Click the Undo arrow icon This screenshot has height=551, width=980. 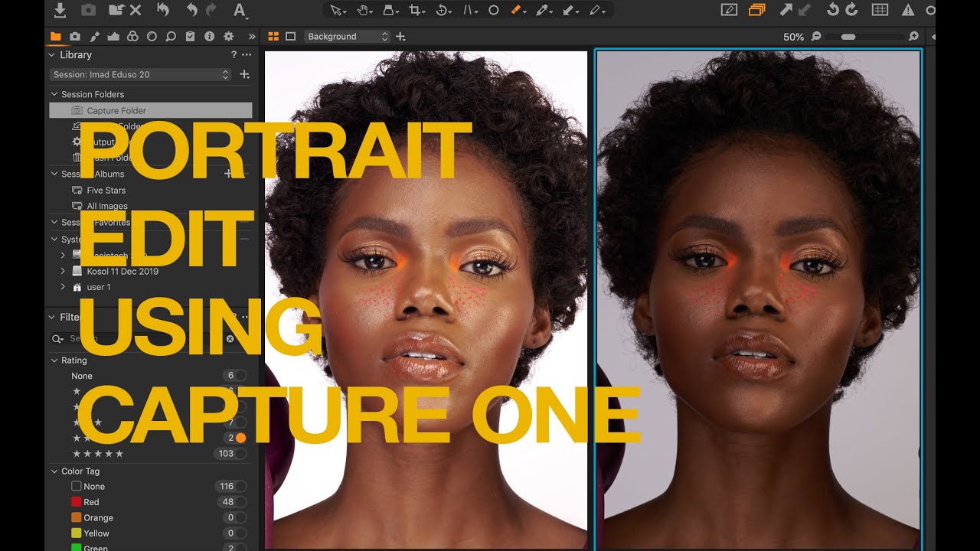pyautogui.click(x=191, y=10)
